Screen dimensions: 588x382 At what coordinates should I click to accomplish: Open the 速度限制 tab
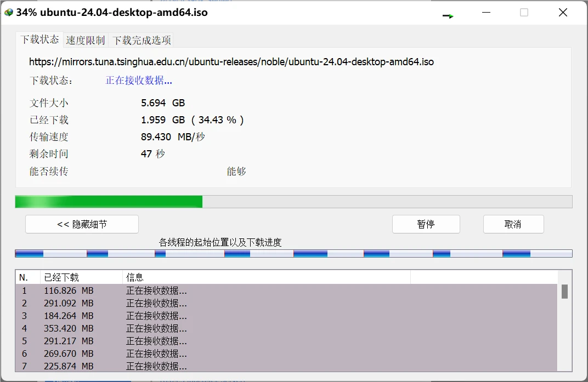(86, 40)
